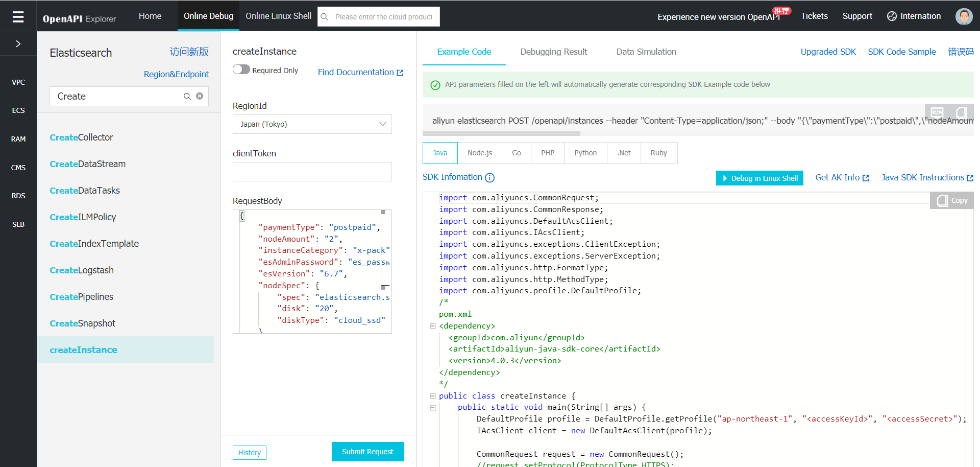
Task: Expand the left product sidebar arrow
Action: [18, 44]
